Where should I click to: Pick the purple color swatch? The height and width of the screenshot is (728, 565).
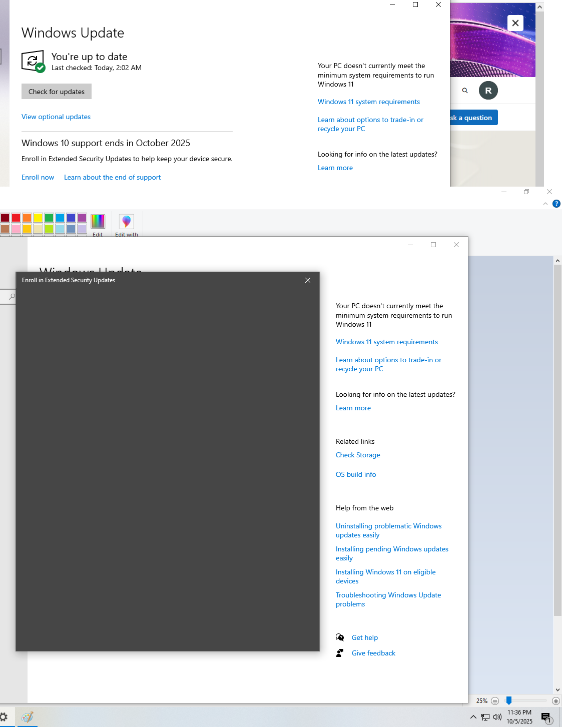pyautogui.click(x=82, y=217)
